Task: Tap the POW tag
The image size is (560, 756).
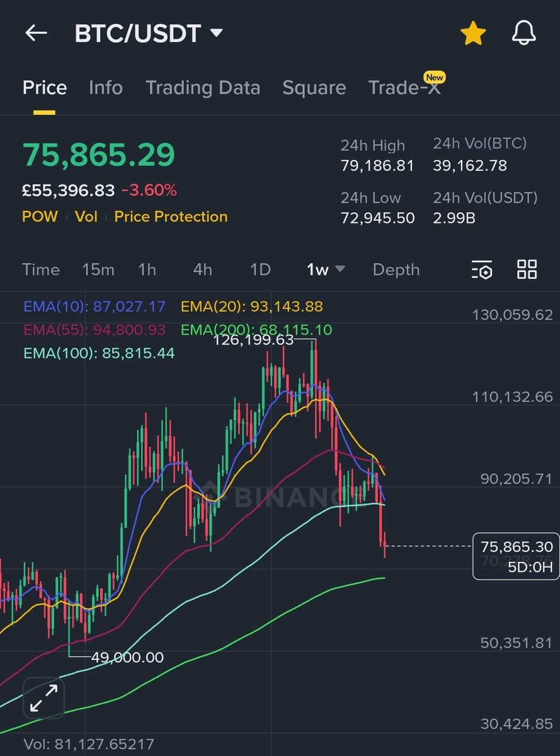Action: pos(40,217)
